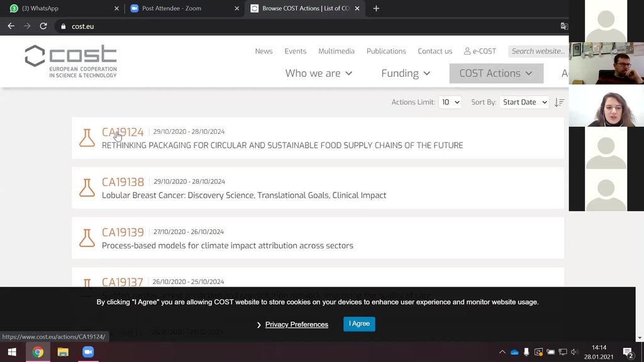Open the COST Actions menu
Screen dimensions: 644x362
pyautogui.click(x=496, y=74)
